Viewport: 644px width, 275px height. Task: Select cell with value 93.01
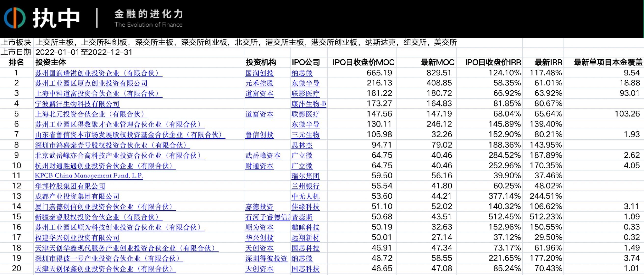629,93
